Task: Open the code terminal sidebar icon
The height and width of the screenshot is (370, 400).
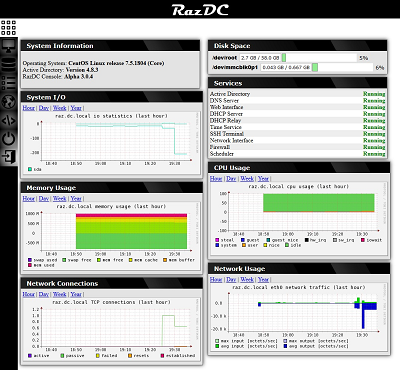Action: click(8, 120)
